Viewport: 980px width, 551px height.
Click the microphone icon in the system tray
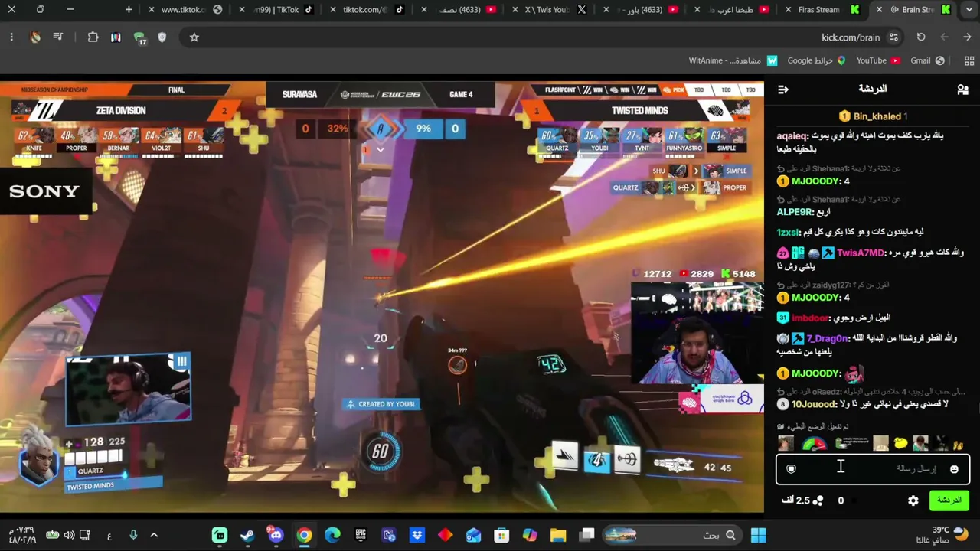click(x=133, y=535)
